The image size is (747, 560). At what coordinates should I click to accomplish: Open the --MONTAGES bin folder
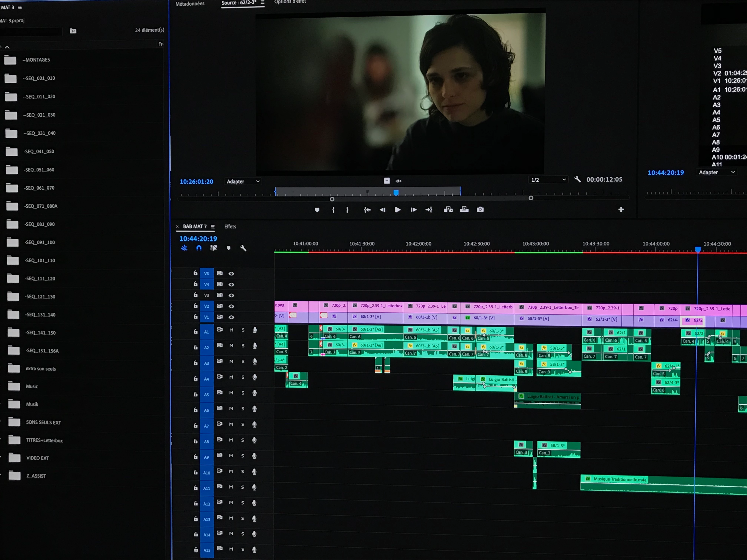point(10,60)
